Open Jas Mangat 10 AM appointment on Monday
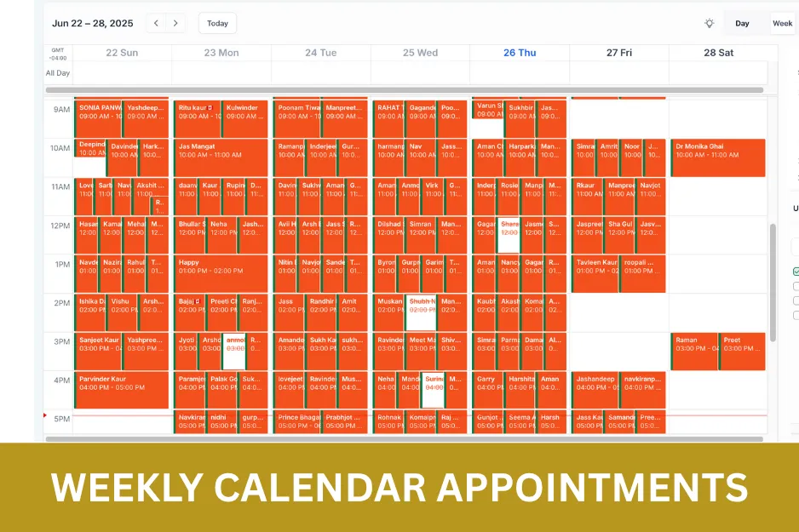Screen dimensions: 799x532 coord(221,157)
